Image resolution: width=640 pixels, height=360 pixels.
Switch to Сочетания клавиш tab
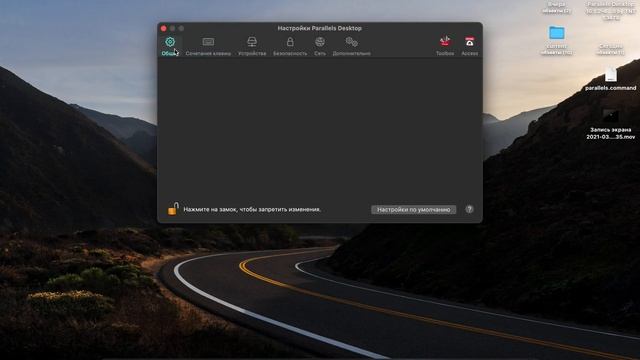tap(208, 46)
